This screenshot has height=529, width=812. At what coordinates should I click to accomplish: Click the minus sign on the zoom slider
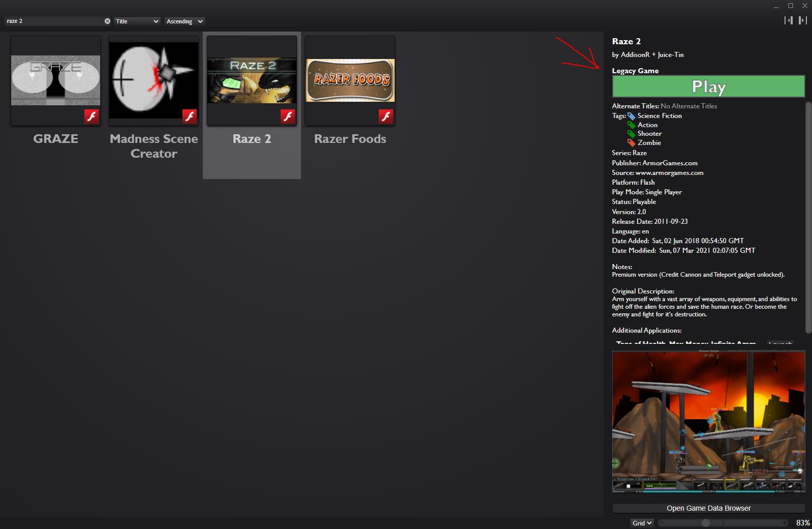point(662,523)
